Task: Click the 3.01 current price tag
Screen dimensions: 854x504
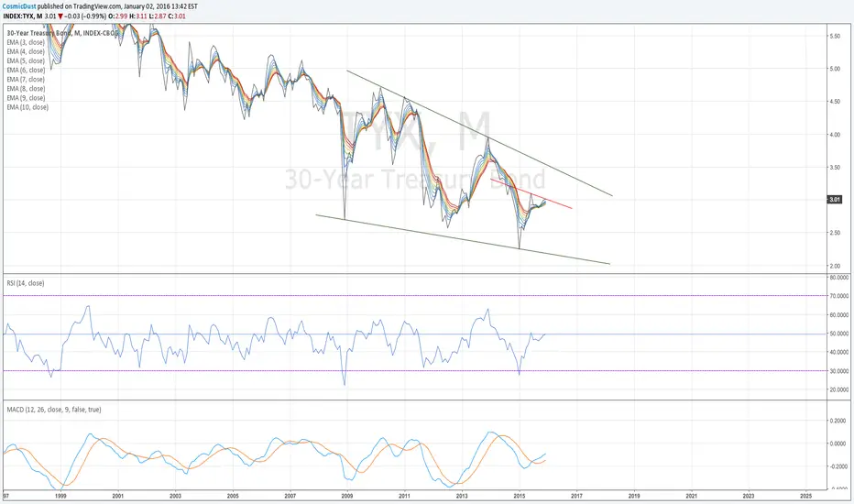Action: click(x=835, y=200)
